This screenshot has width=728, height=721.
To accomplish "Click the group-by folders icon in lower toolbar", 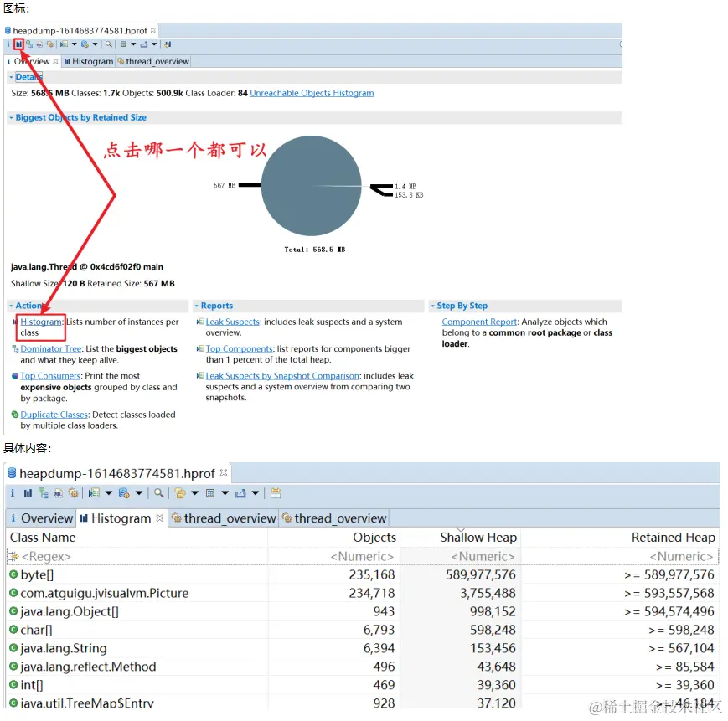I will click(x=180, y=493).
